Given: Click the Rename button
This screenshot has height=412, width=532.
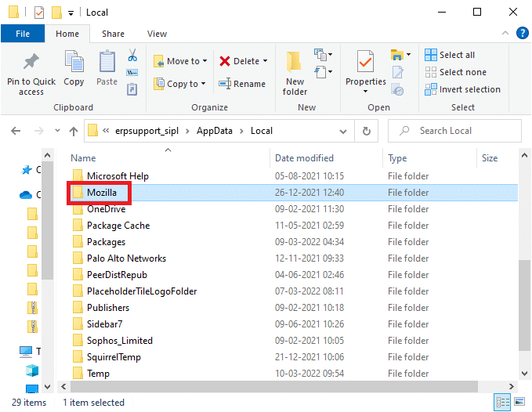Looking at the screenshot, I should 242,84.
